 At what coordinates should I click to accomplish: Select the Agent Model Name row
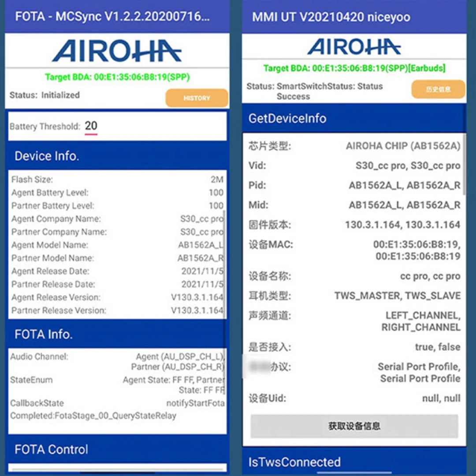tap(117, 245)
